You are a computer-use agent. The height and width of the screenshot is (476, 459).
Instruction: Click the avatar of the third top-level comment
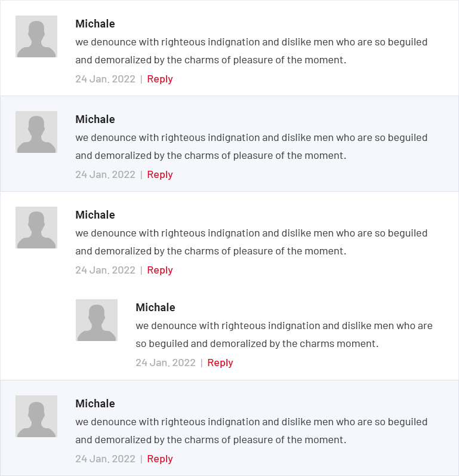click(36, 228)
